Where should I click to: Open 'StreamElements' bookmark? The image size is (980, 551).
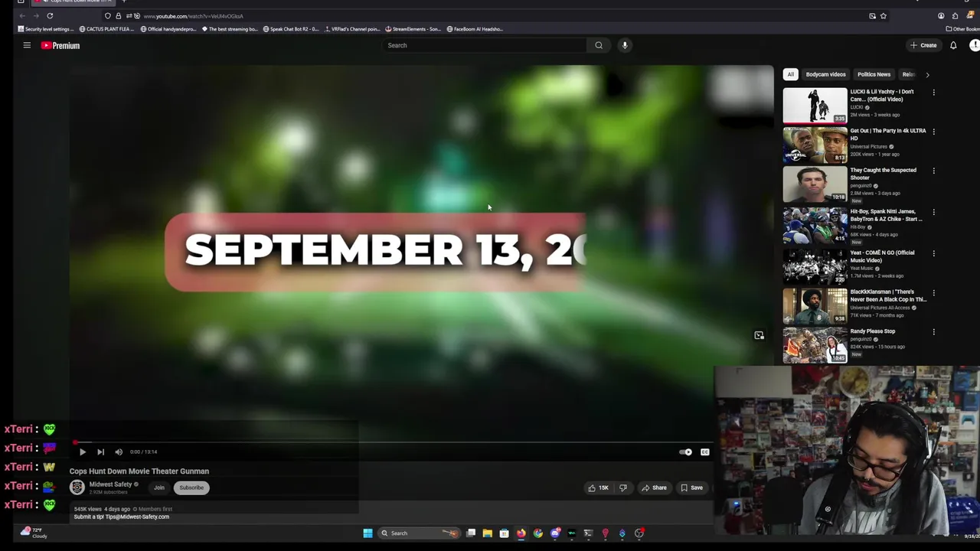413,29
